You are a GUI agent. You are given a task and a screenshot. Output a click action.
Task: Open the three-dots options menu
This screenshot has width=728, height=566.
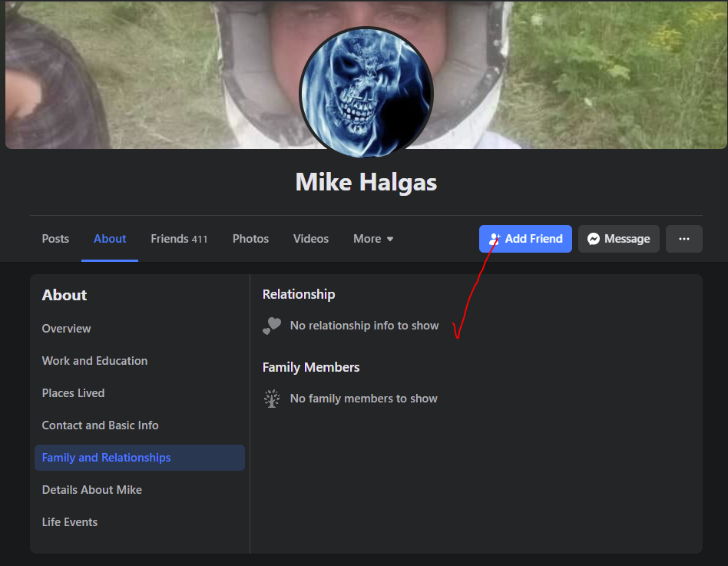coord(684,239)
